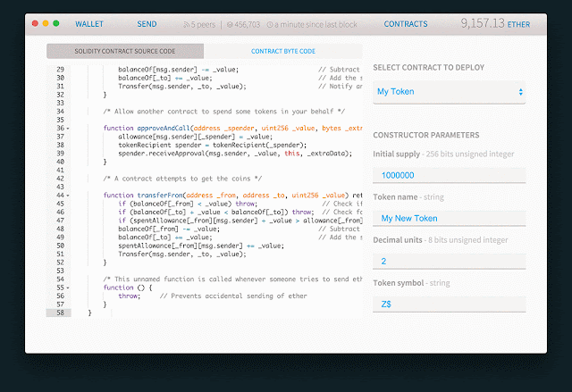Click the Decimal units field
Screen dimensions: 572x392
(449, 262)
